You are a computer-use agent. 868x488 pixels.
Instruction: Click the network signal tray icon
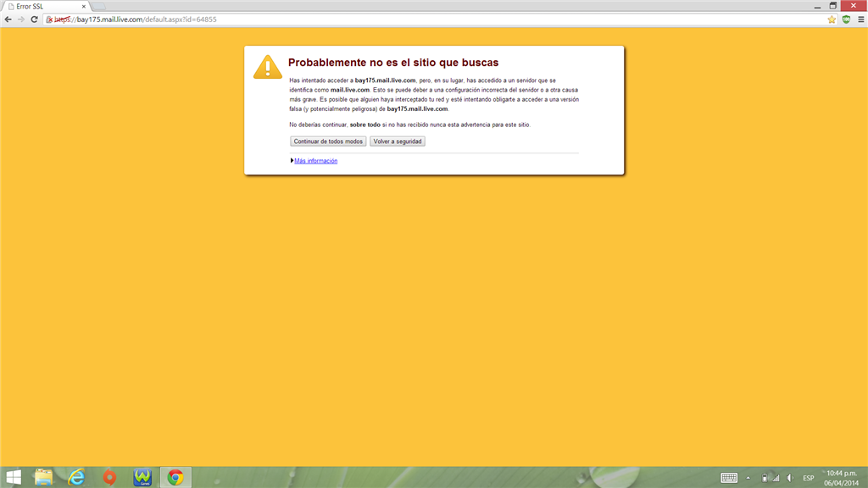click(x=776, y=478)
